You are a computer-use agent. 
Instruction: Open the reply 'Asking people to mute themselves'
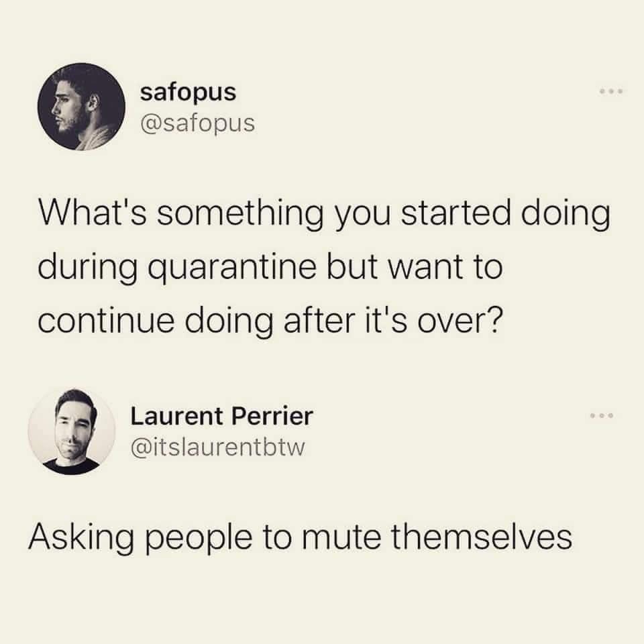tap(301, 538)
